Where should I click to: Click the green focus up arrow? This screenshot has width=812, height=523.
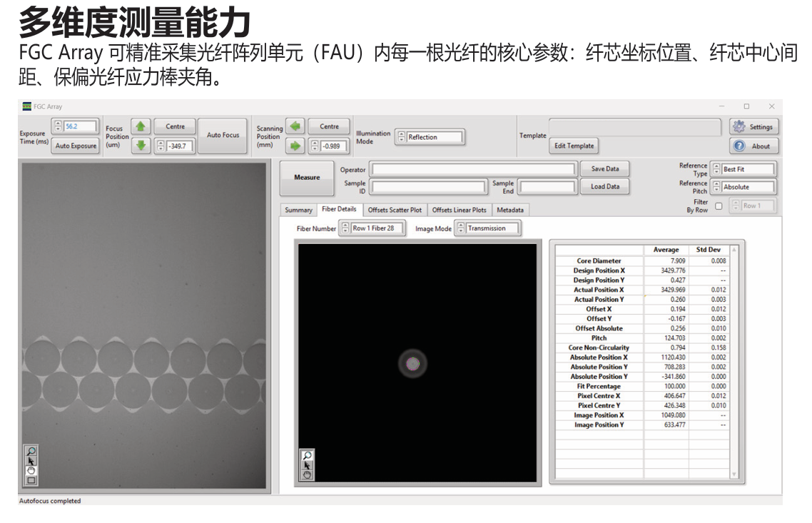click(x=141, y=126)
